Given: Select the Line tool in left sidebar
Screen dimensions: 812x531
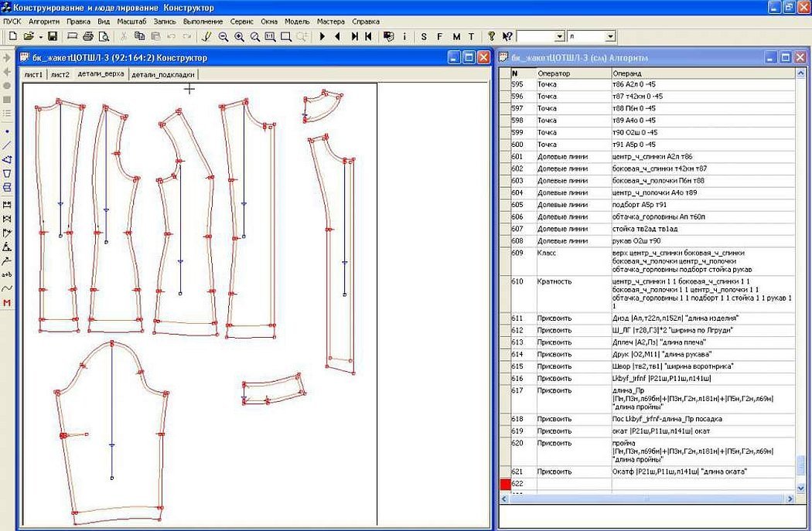Looking at the screenshot, I should point(7,145).
